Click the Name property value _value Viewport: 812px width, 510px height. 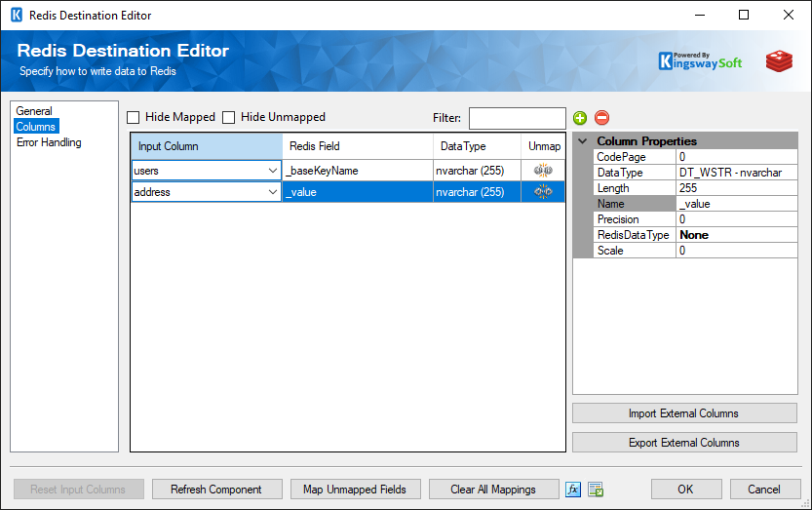736,203
